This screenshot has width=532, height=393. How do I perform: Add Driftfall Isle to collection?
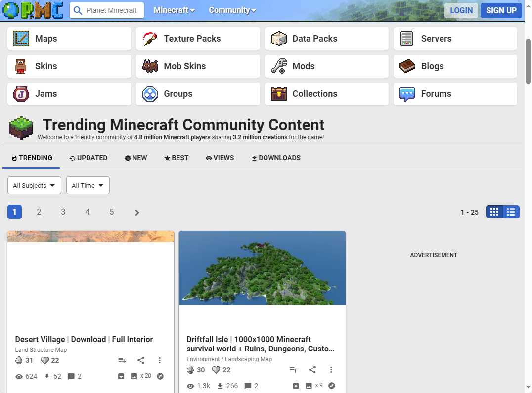[x=294, y=370]
